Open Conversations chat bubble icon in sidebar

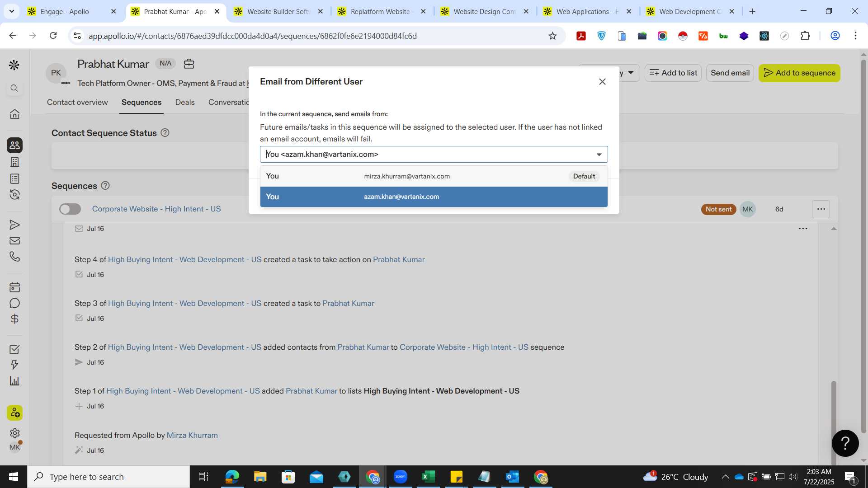point(14,303)
